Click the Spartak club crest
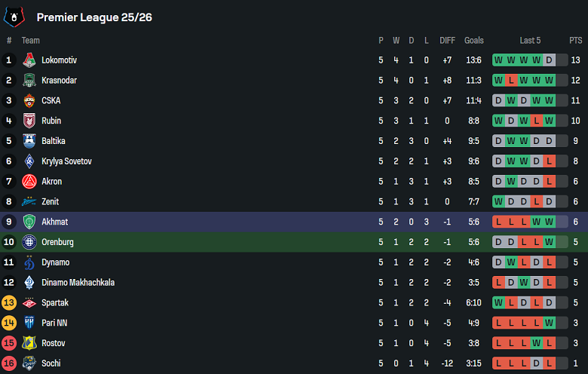 pyautogui.click(x=29, y=302)
